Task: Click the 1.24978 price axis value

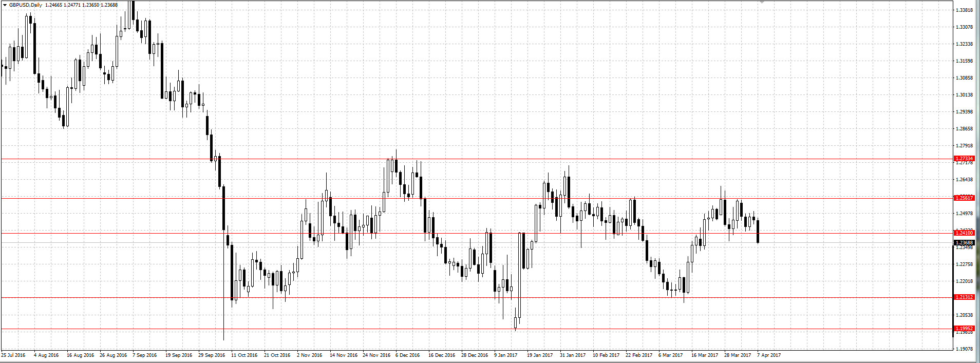Action: pyautogui.click(x=964, y=214)
